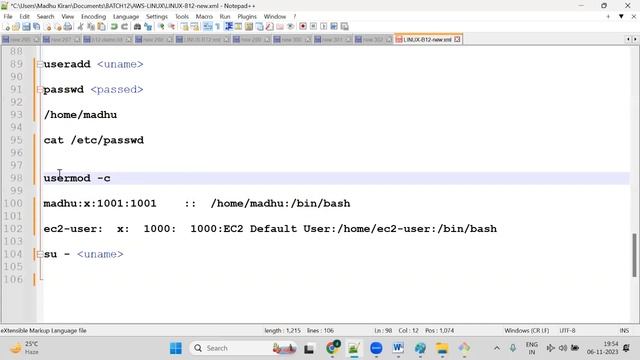Click the vertical scrollbar thumb
640x360 pixels.
635,255
